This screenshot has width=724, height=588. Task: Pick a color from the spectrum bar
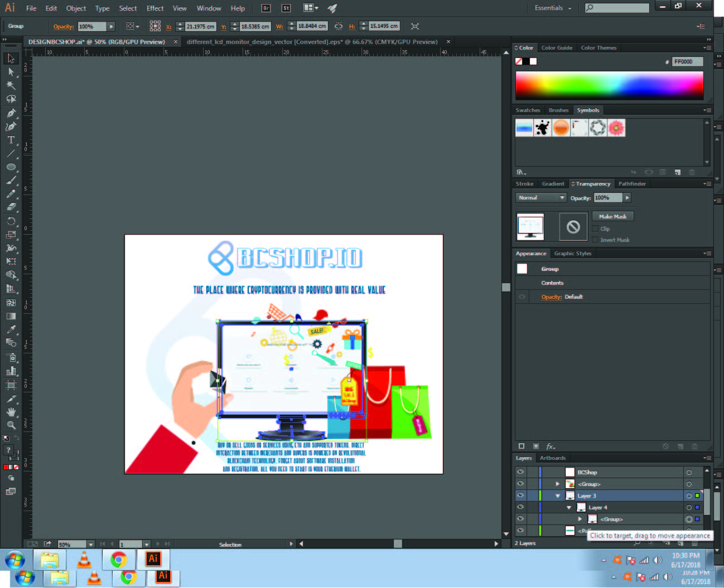pyautogui.click(x=609, y=85)
